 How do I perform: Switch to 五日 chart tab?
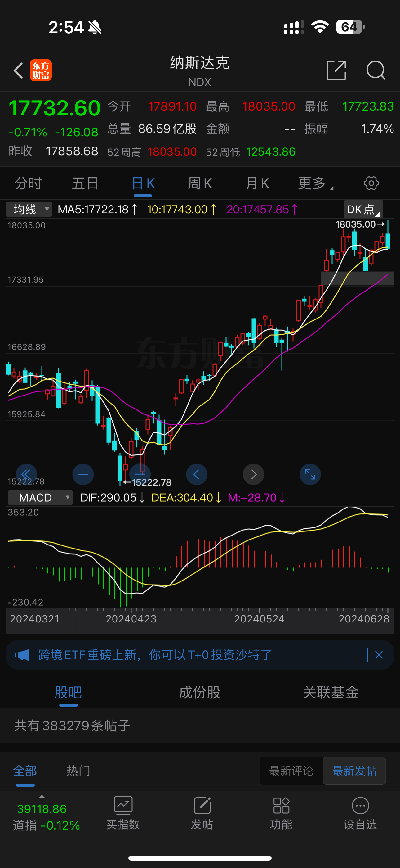(85, 183)
